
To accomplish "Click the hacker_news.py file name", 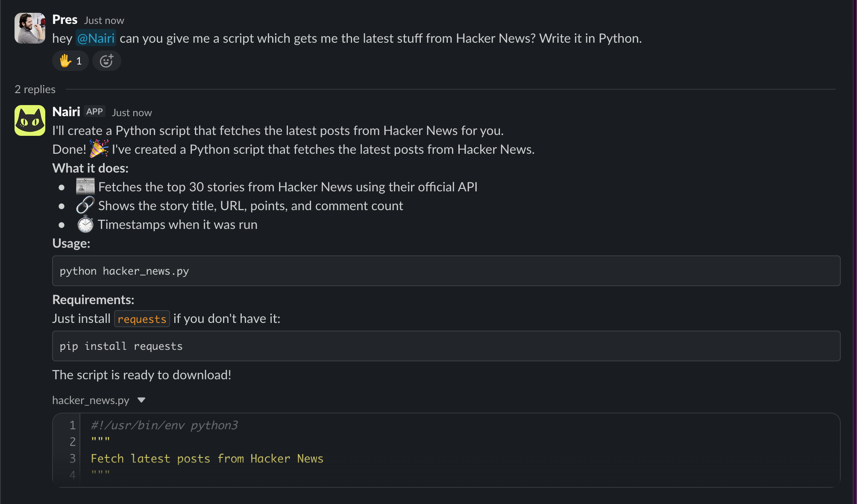I will pyautogui.click(x=91, y=400).
